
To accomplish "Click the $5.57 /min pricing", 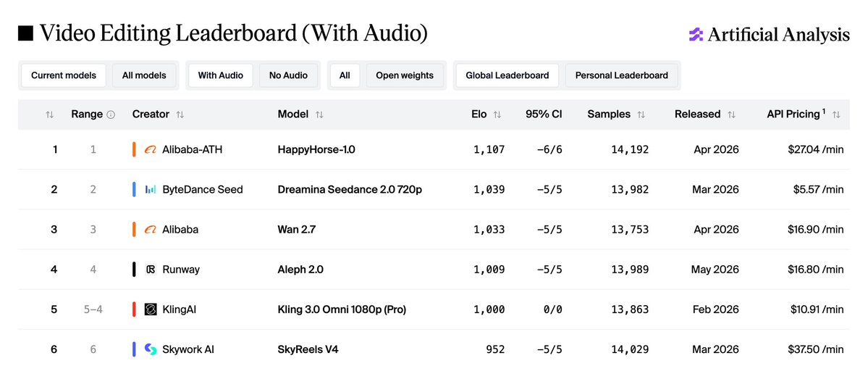I will [x=819, y=190].
